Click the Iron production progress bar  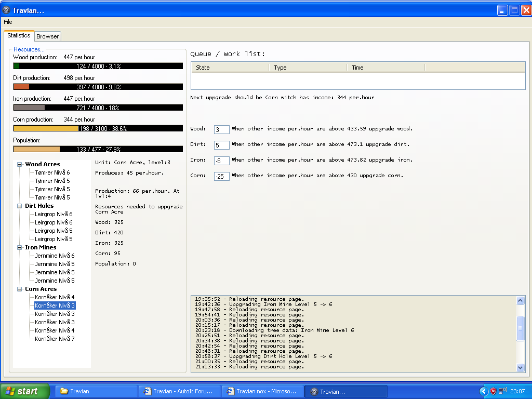(98, 108)
